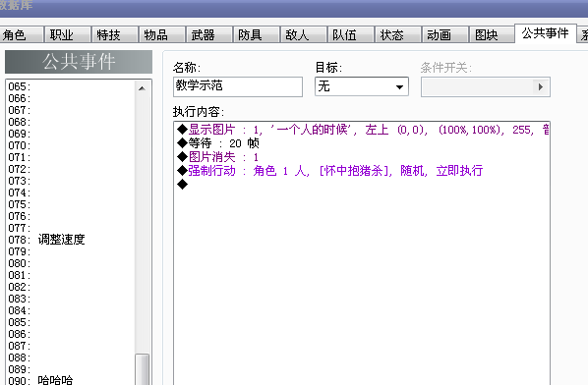Select event row 066
The image size is (588, 385).
point(71,98)
